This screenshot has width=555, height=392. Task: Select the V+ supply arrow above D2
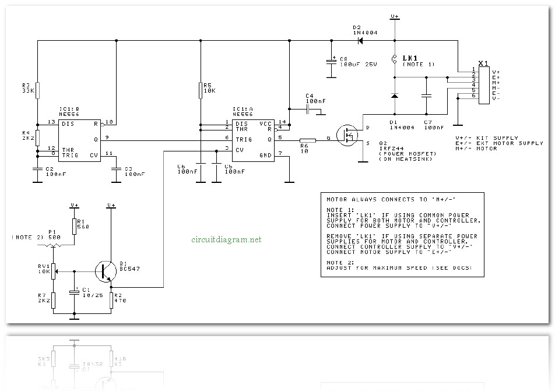click(395, 17)
